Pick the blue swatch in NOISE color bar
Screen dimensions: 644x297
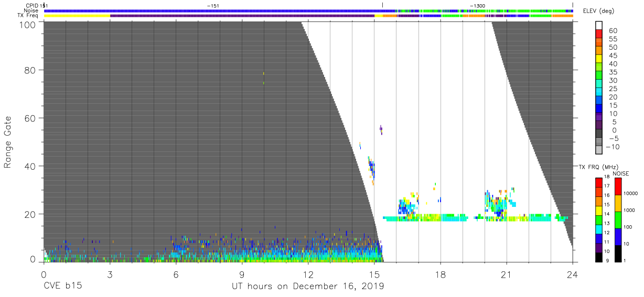tap(618, 236)
